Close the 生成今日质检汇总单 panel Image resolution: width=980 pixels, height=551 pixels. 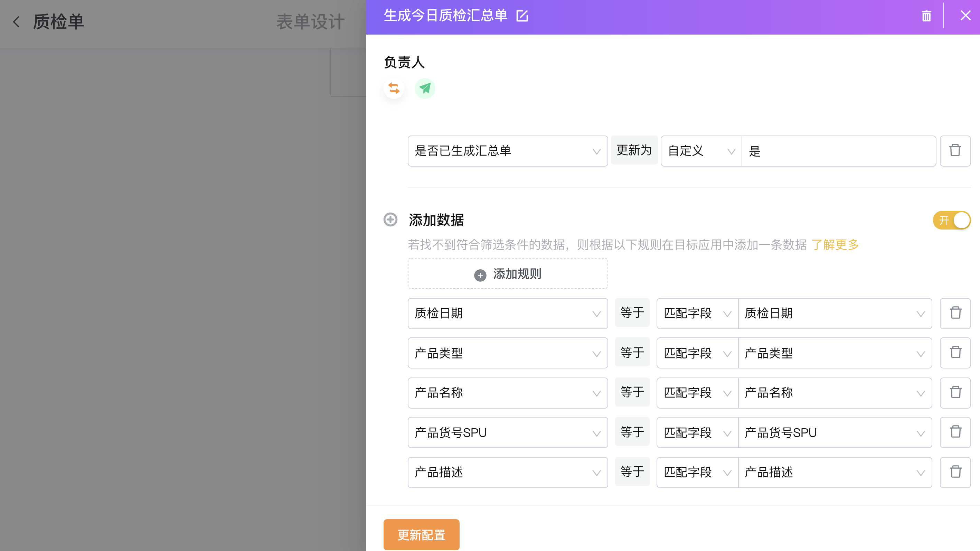pos(965,16)
